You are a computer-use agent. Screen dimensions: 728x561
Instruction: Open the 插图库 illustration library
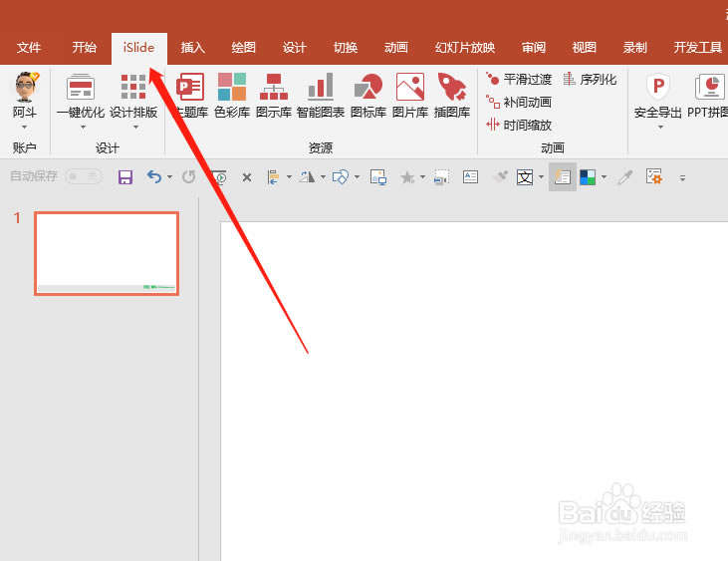pyautogui.click(x=452, y=96)
